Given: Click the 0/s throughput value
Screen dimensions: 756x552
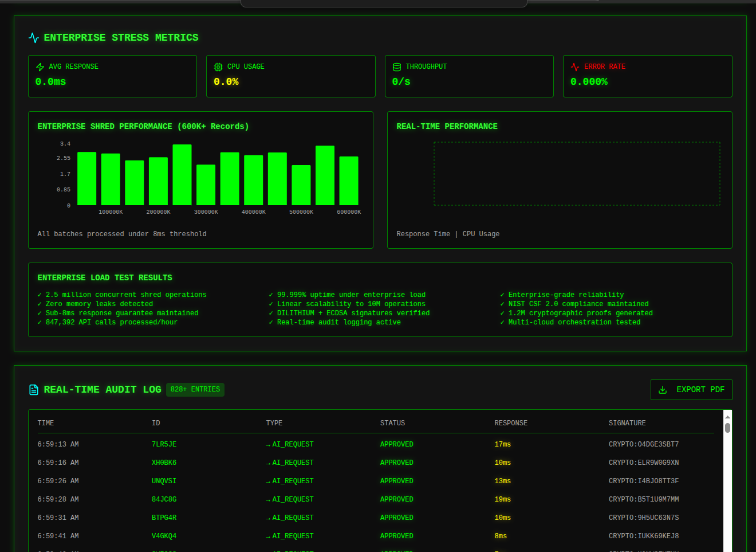Looking at the screenshot, I should (401, 82).
